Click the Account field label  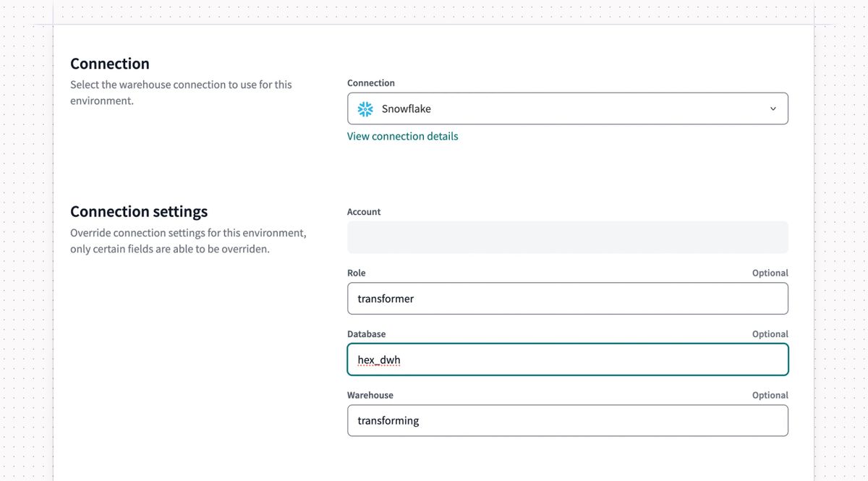coord(364,212)
